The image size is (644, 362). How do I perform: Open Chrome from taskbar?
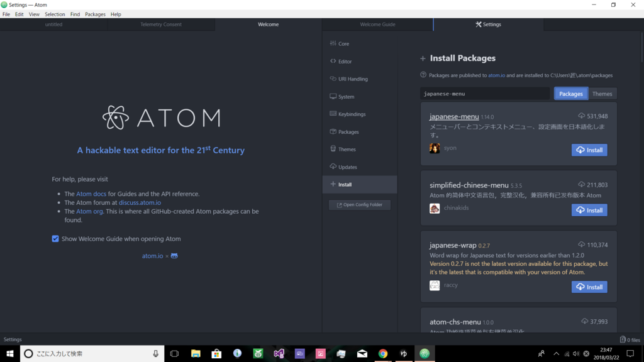pyautogui.click(x=383, y=353)
